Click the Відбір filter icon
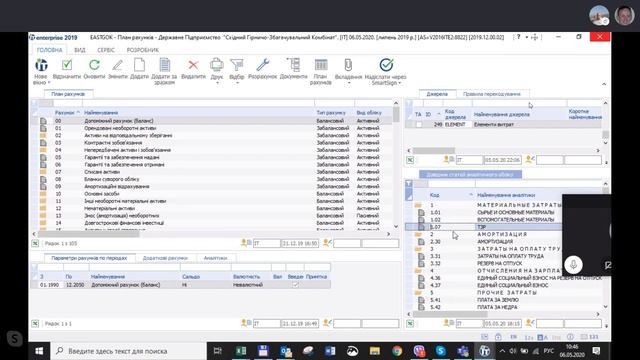This screenshot has height=360, width=640. tap(237, 64)
